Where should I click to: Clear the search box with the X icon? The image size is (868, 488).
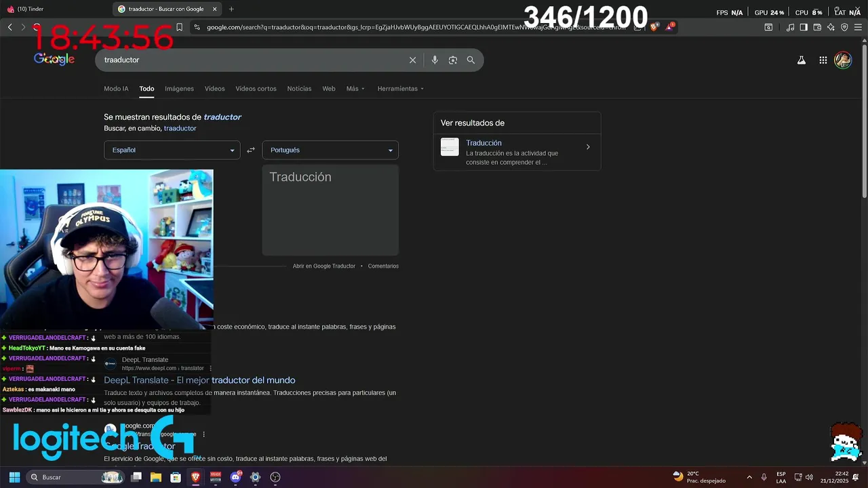coord(412,60)
